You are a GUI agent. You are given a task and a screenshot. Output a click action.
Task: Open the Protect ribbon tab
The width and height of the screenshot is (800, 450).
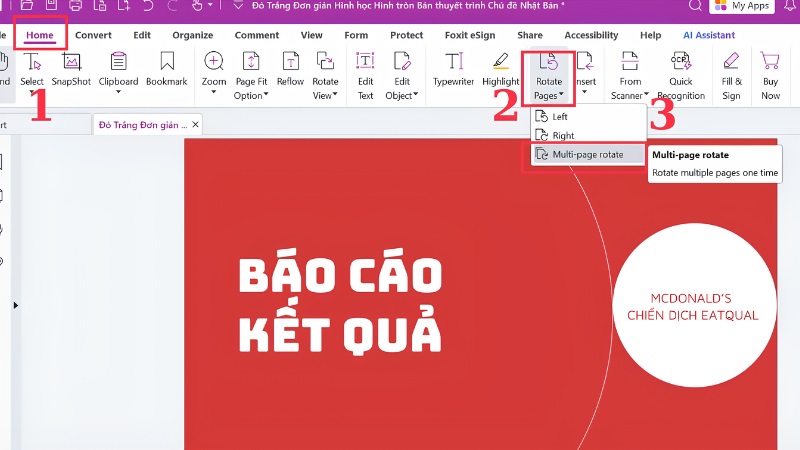407,35
